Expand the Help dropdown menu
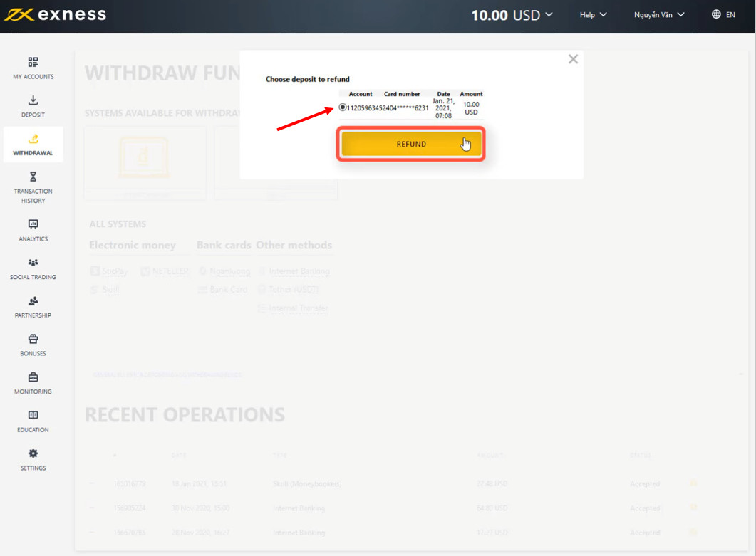 pyautogui.click(x=593, y=15)
